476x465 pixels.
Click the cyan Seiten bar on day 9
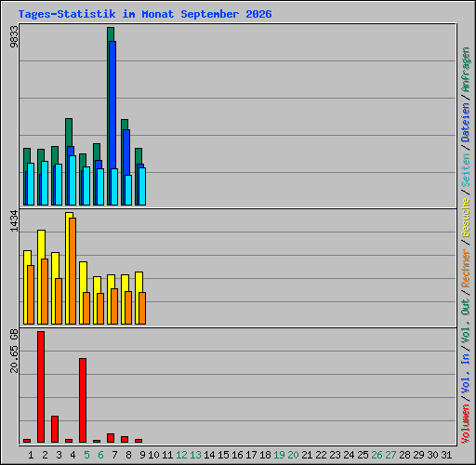click(142, 186)
